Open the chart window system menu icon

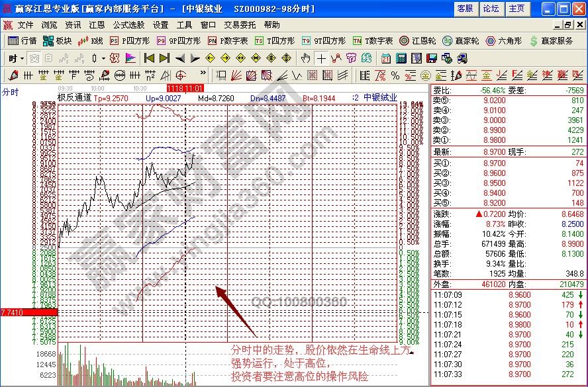pos(8,24)
